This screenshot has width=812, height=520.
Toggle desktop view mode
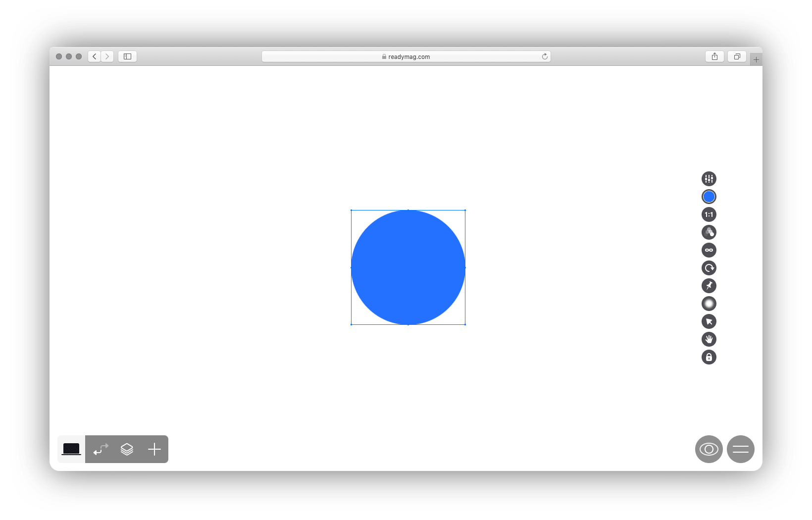[71, 449]
